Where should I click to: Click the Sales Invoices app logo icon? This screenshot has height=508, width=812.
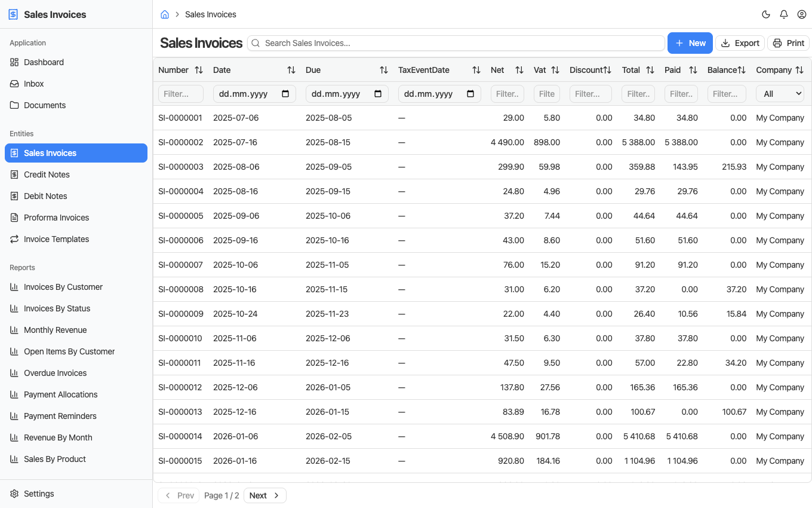(x=13, y=14)
